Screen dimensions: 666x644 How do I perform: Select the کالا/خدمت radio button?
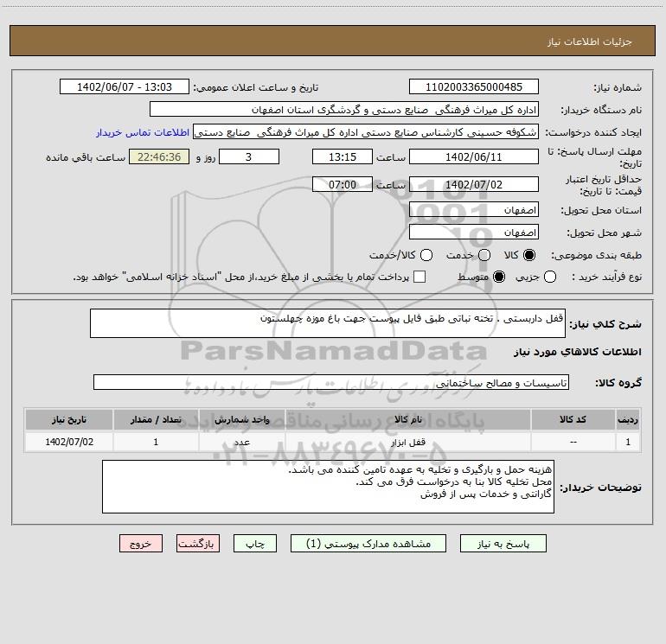(x=426, y=255)
